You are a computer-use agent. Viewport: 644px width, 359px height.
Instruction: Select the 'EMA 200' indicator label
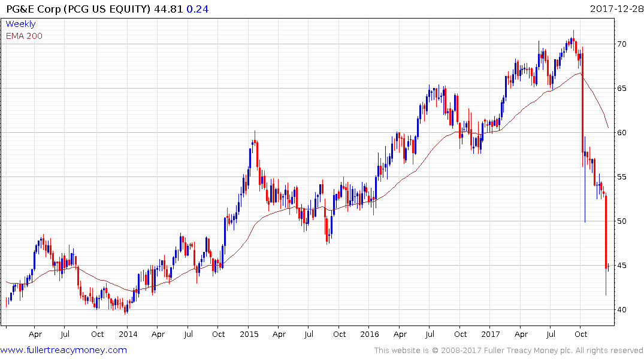tap(24, 36)
